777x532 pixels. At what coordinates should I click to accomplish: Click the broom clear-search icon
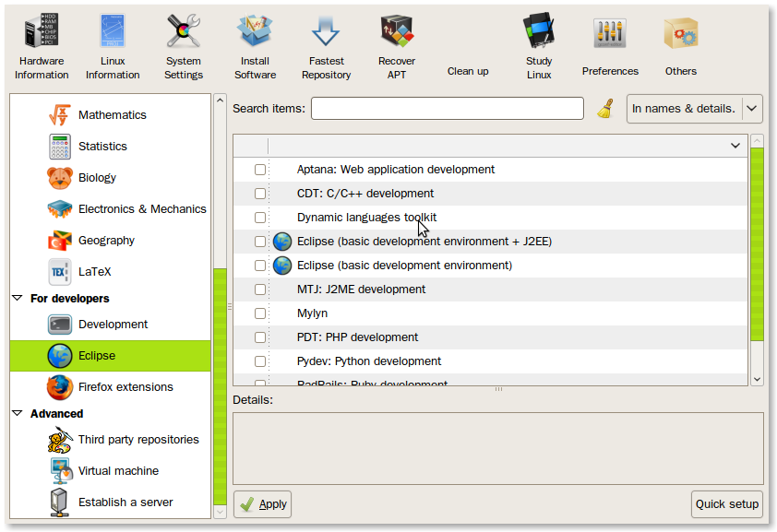pos(605,109)
